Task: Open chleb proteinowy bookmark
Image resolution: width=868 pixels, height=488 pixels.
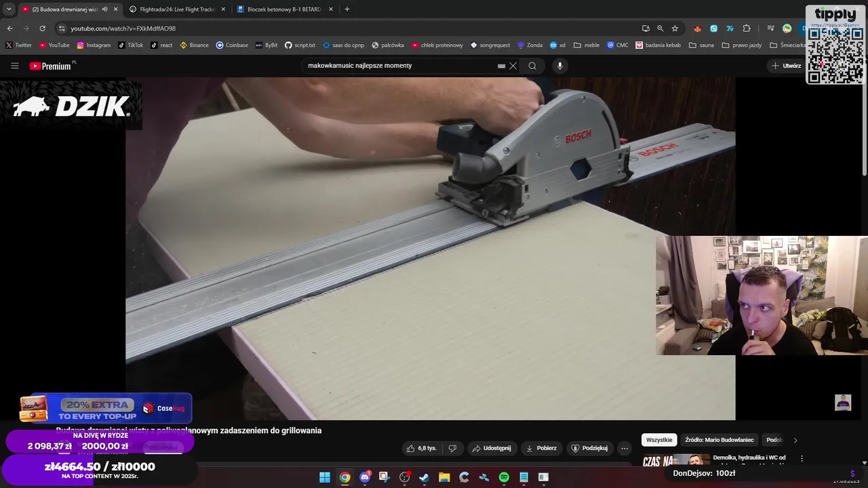Action: click(437, 45)
